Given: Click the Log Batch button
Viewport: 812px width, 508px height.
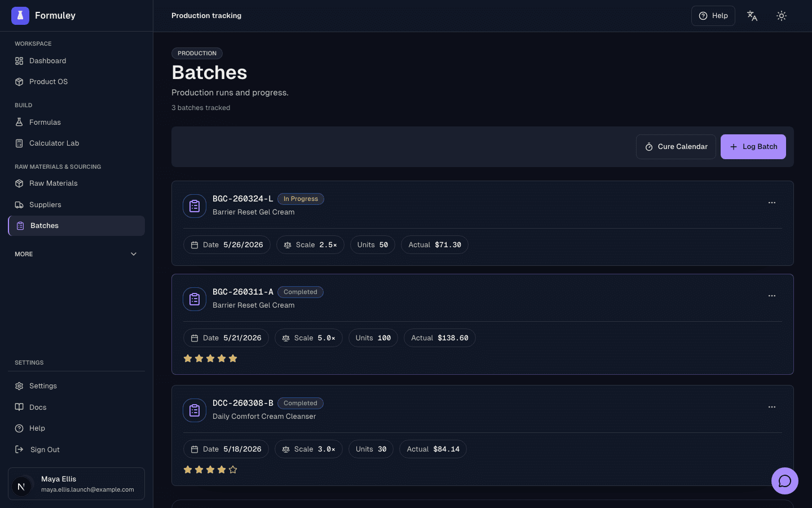Looking at the screenshot, I should (753, 147).
